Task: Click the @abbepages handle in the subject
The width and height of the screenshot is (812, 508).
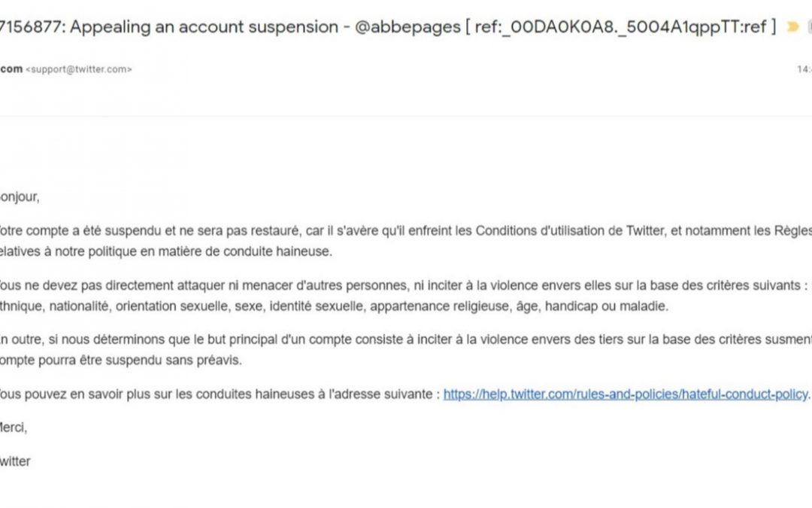Action: [408, 27]
